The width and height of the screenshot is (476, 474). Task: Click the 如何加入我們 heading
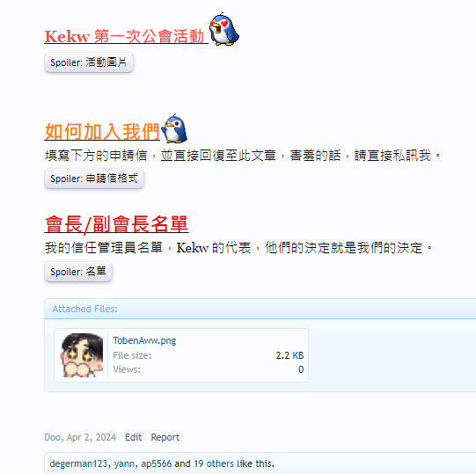(102, 132)
